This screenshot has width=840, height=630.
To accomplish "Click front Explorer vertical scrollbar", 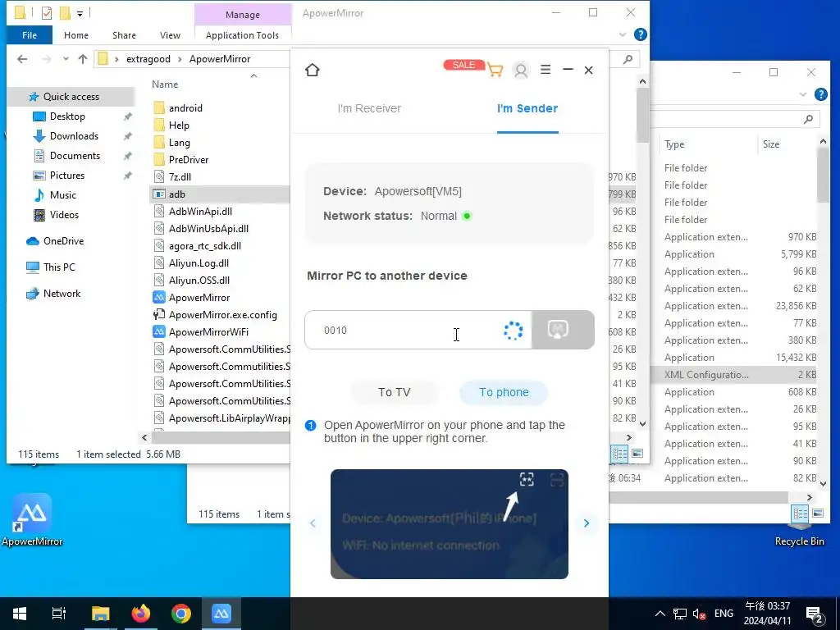I will (x=642, y=115).
